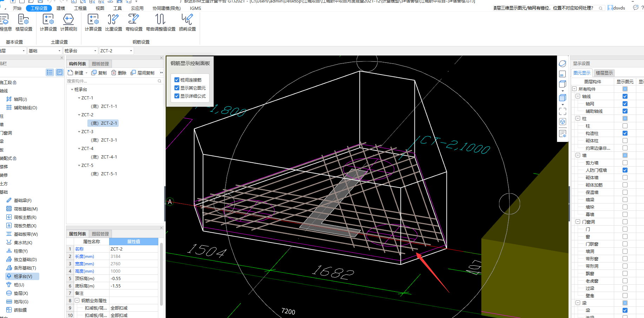The width and height of the screenshot is (644, 318).
Task: Open 比重设置 tool
Action: click(114, 23)
